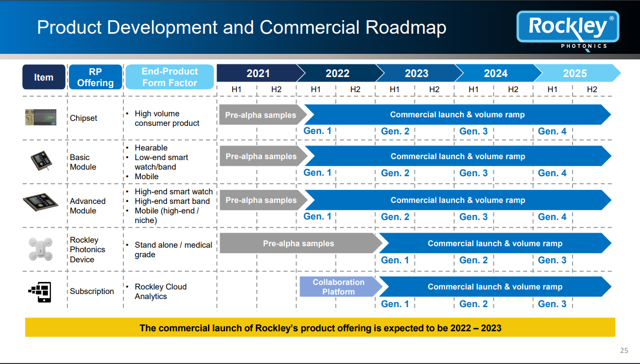The width and height of the screenshot is (640, 364).
Task: Select the Item column header
Action: click(x=44, y=77)
